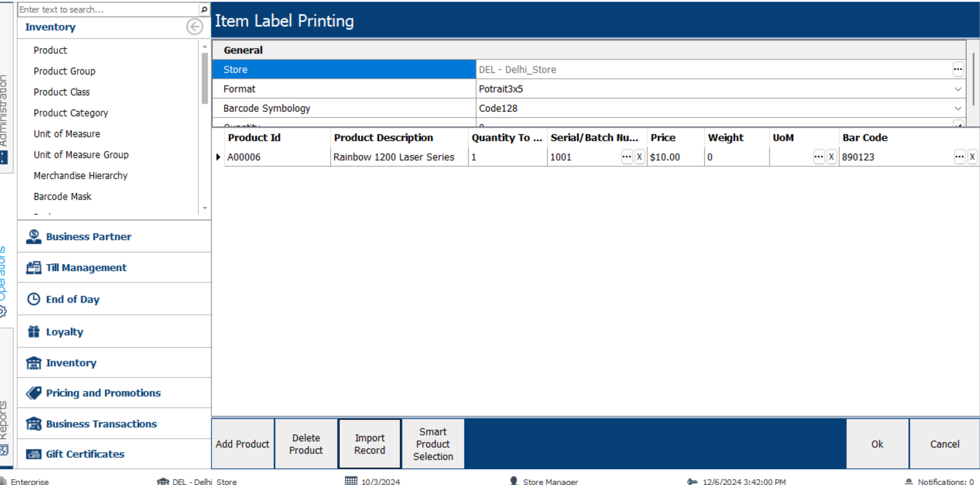Click the Store Manager user icon
The image size is (980, 485).
point(513,481)
